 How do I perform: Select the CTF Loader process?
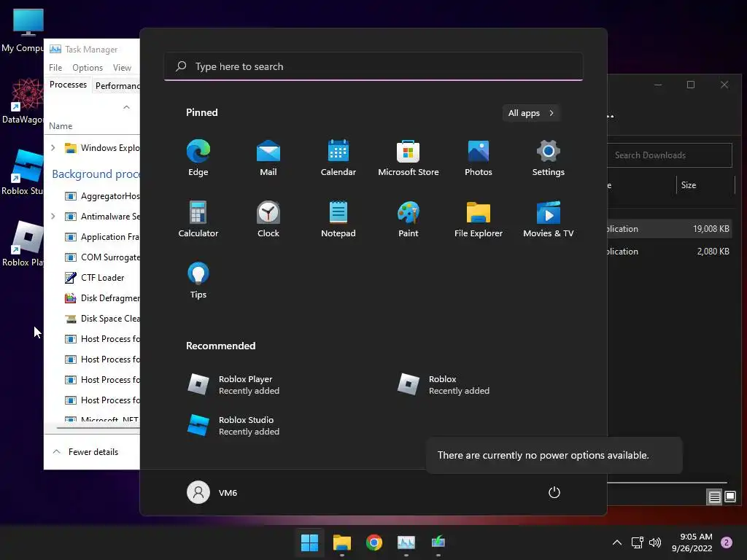93,278
